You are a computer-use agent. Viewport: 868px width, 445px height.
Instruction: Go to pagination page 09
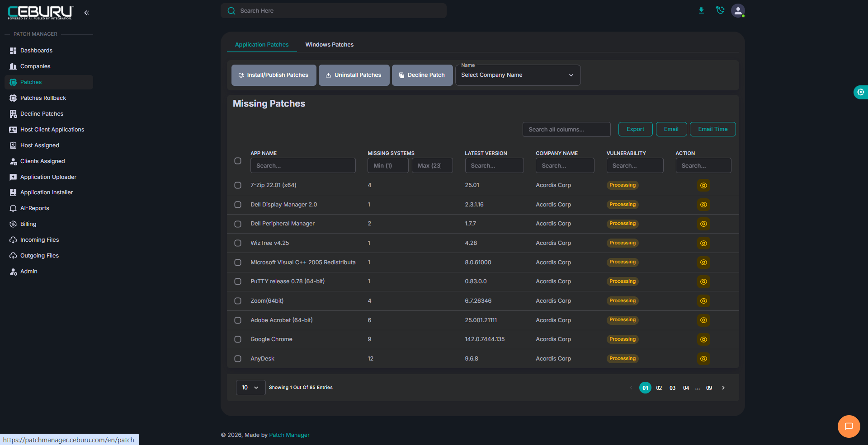tap(709, 388)
